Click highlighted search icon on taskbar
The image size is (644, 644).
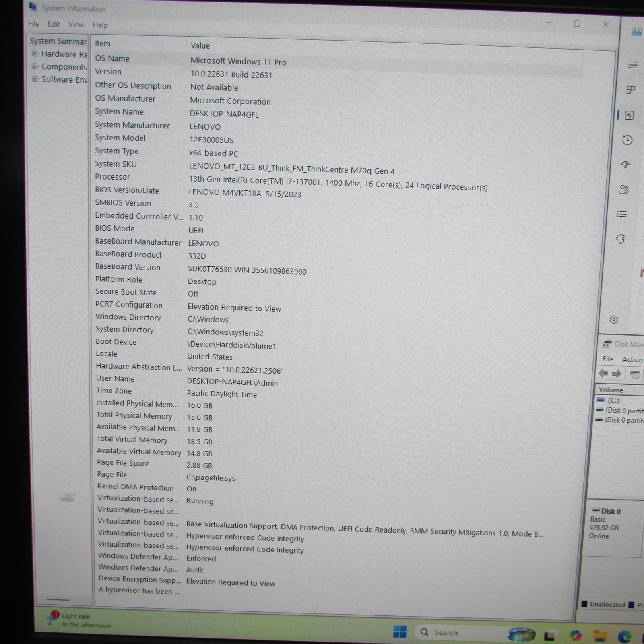522,634
